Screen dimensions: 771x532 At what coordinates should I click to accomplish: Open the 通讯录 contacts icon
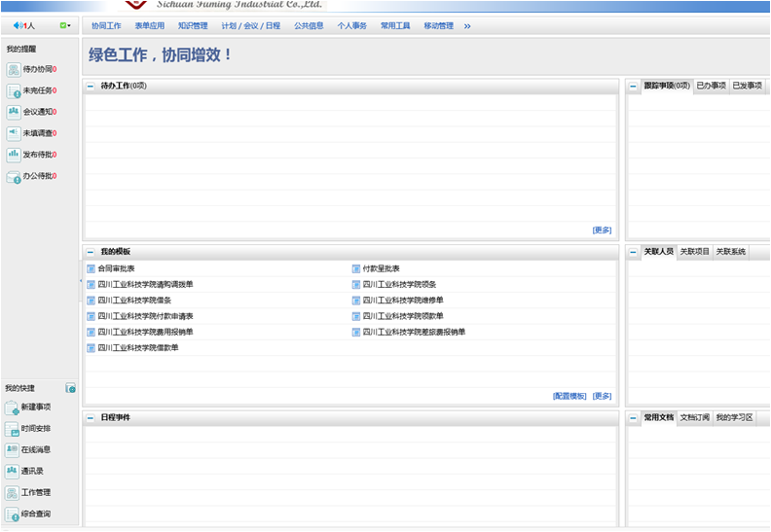(12, 471)
